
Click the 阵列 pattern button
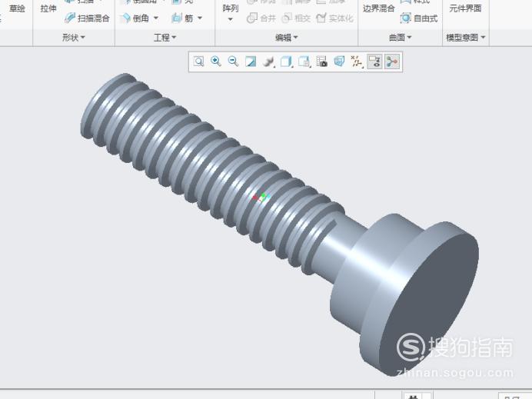coord(231,8)
